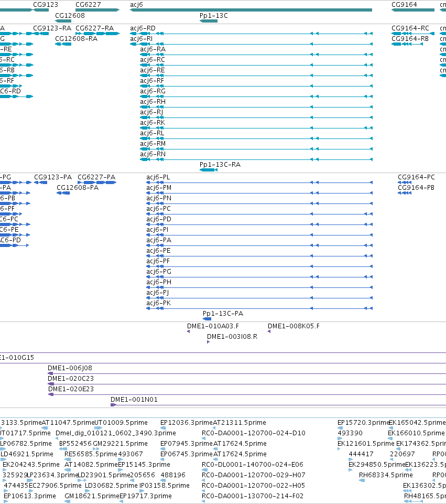
Task: Click the acj6-PE protein label
Action: click(158, 251)
